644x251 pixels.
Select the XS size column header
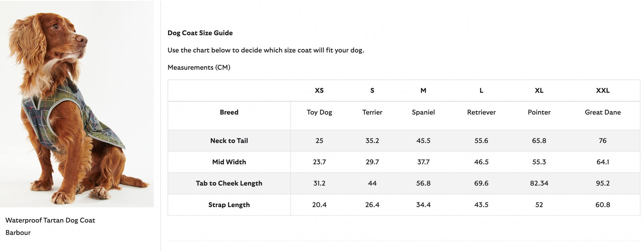(x=319, y=91)
